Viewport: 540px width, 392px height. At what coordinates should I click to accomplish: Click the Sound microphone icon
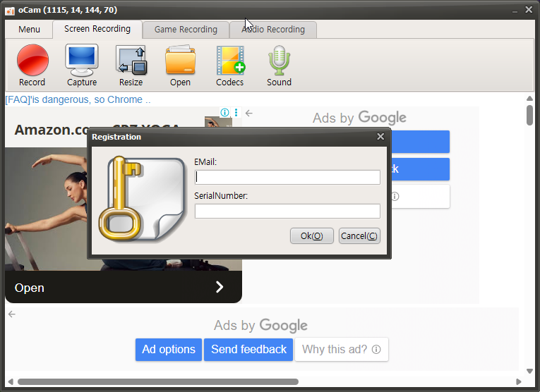click(x=279, y=60)
